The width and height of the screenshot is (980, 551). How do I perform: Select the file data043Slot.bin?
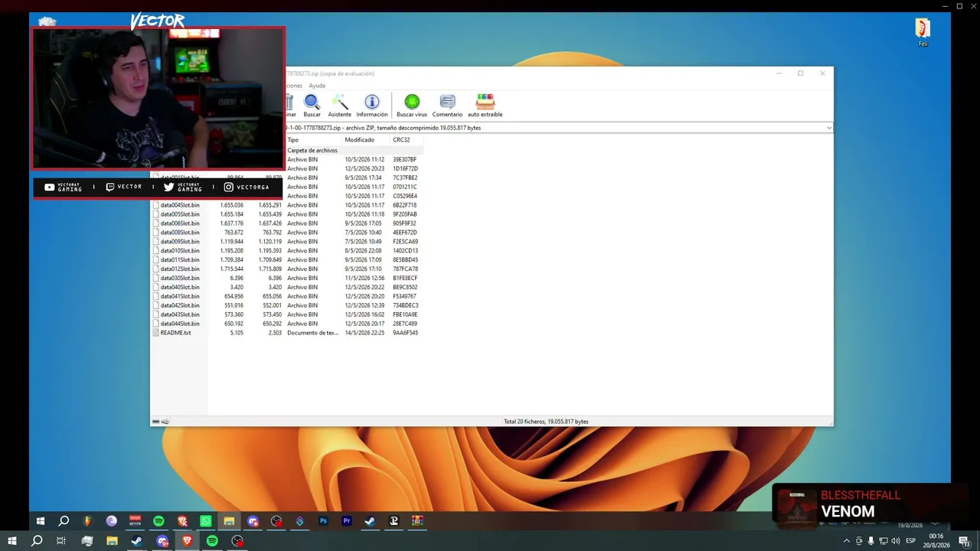[x=179, y=315]
